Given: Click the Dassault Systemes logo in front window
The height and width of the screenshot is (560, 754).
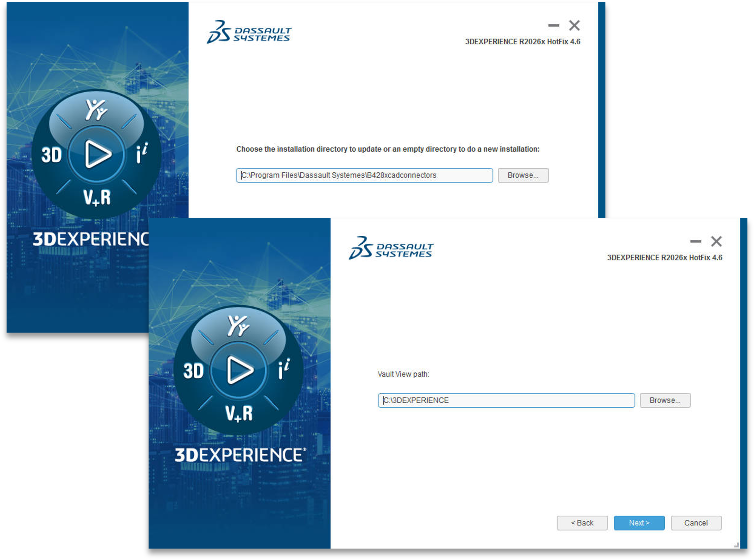Looking at the screenshot, I should pos(391,248).
